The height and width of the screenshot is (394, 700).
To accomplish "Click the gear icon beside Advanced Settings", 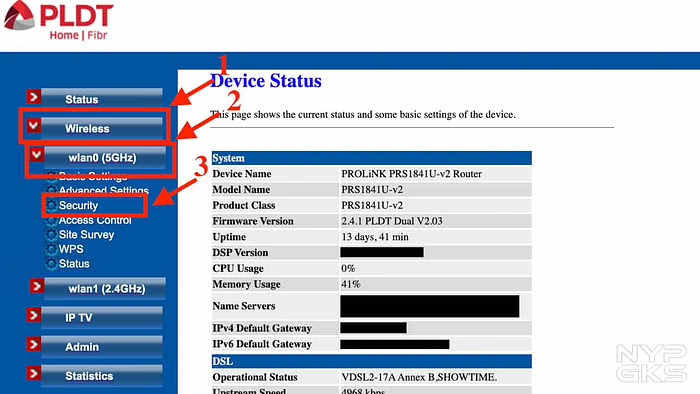I will (x=51, y=191).
